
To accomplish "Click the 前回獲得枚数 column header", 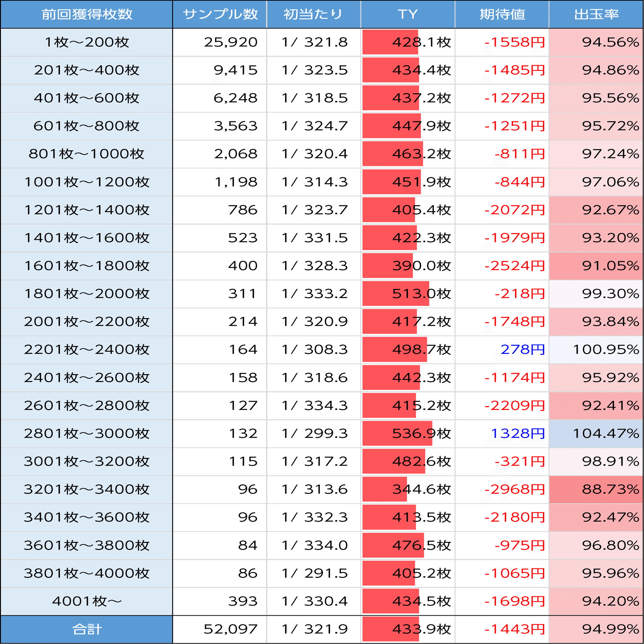I will coord(87,14).
